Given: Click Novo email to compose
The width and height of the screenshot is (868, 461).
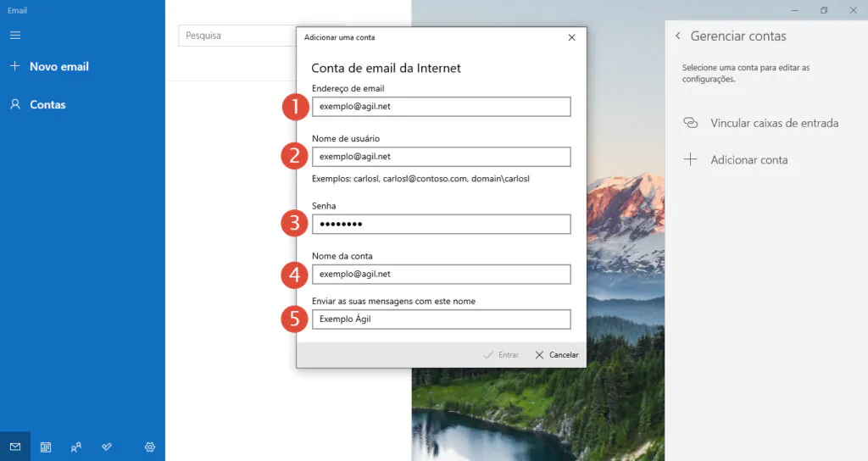Looking at the screenshot, I should 59,66.
